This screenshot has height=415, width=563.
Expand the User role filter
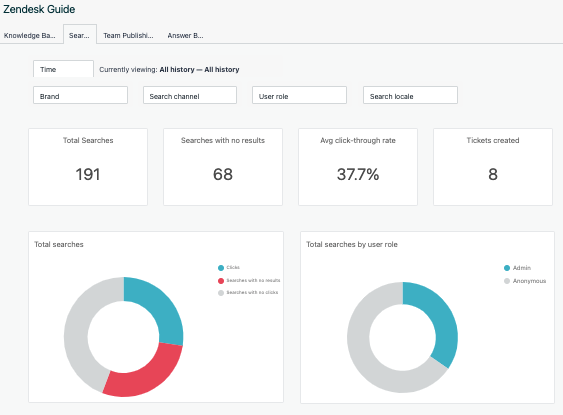(x=299, y=95)
